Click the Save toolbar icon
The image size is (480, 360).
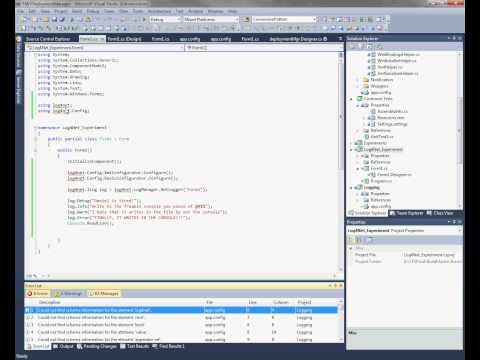pyautogui.click(x=54, y=20)
